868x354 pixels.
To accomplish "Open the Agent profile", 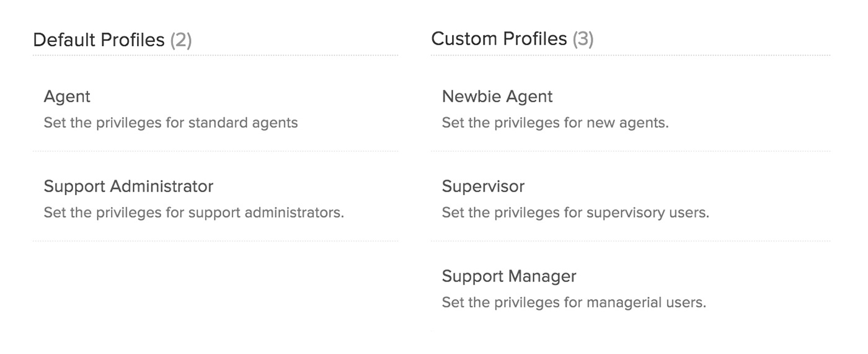I will (x=67, y=97).
